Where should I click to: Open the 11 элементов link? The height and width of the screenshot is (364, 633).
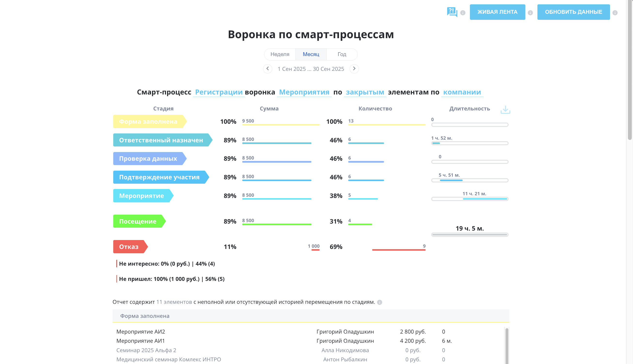174,302
